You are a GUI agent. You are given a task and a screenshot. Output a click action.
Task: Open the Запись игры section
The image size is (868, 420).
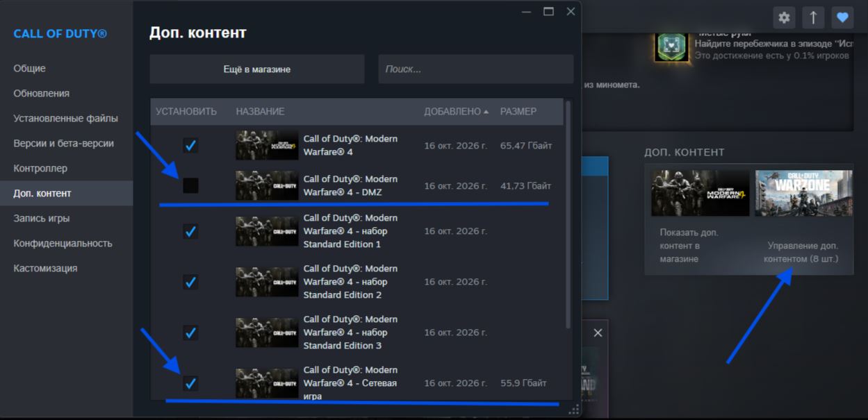(66, 218)
